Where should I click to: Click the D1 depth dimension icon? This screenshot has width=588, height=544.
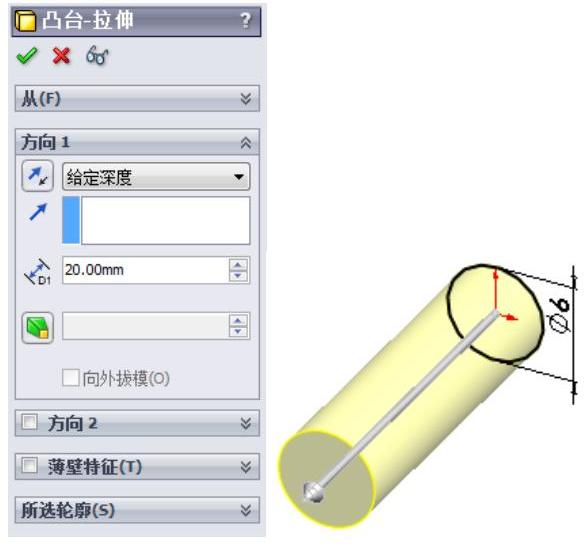pyautogui.click(x=38, y=272)
